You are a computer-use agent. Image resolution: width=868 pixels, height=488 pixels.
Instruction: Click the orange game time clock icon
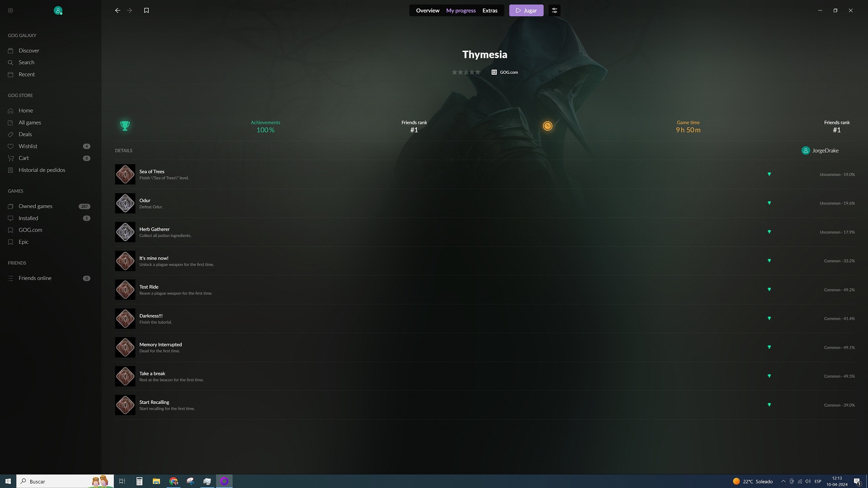(x=547, y=126)
